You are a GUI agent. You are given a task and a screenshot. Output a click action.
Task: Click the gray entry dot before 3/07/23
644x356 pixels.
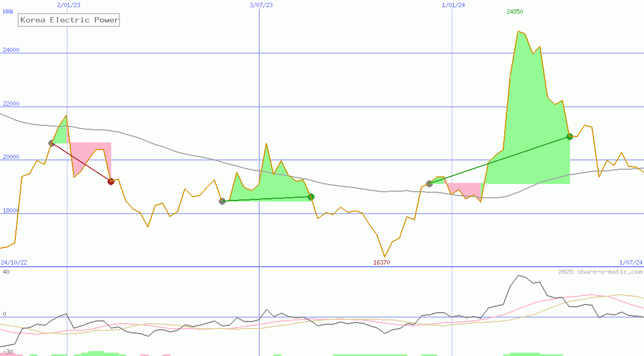(x=222, y=201)
